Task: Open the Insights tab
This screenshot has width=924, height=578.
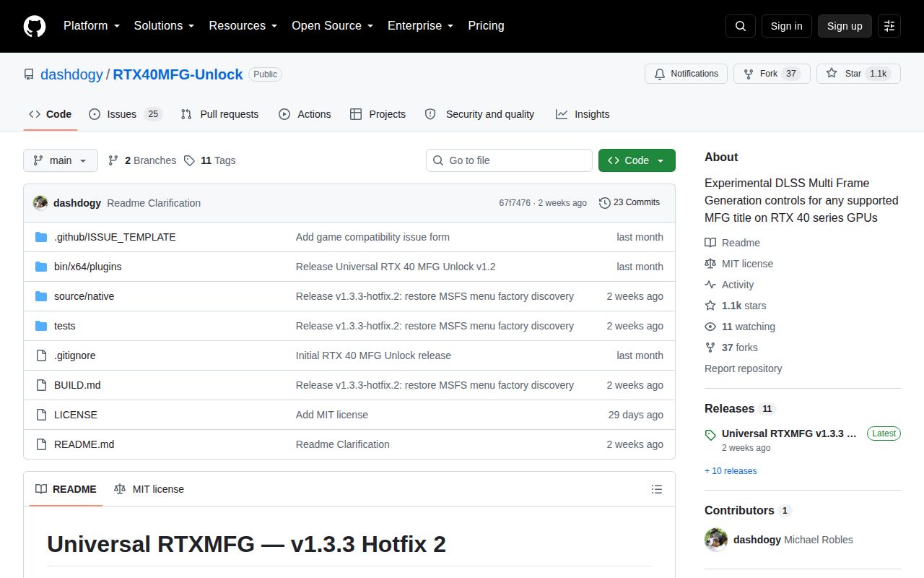Action: click(583, 114)
